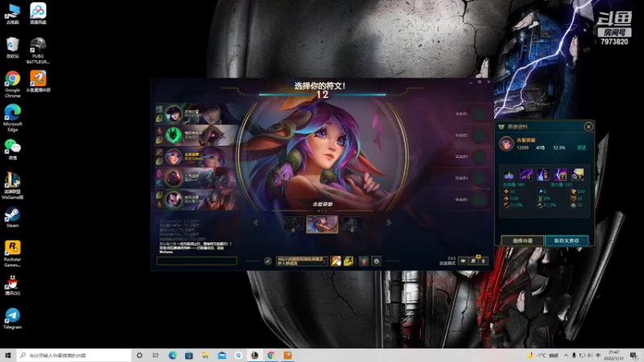The height and width of the screenshot is (362, 644).
Task: Open File Explorer from taskbar
Action: coord(205,356)
